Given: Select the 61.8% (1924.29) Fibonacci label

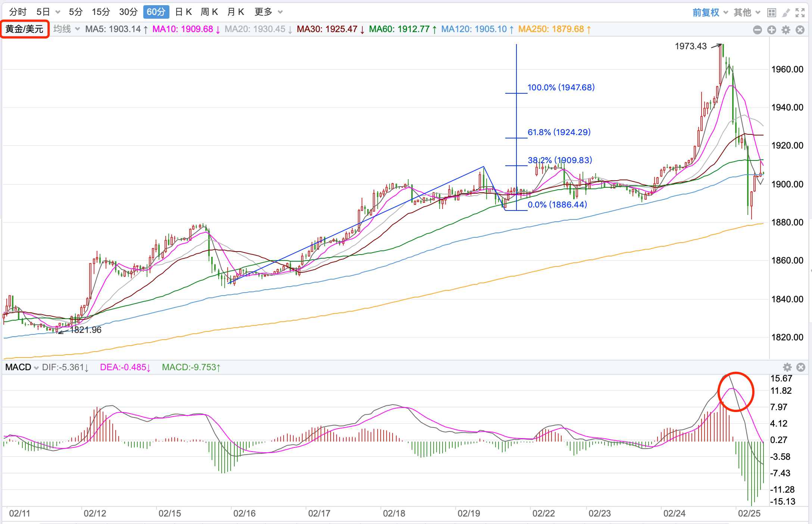Looking at the screenshot, I should pos(559,132).
